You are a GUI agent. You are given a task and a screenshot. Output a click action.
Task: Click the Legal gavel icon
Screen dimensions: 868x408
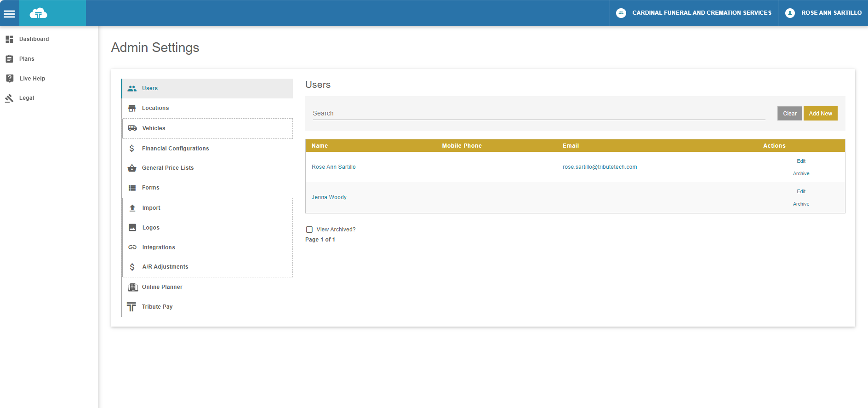(9, 98)
